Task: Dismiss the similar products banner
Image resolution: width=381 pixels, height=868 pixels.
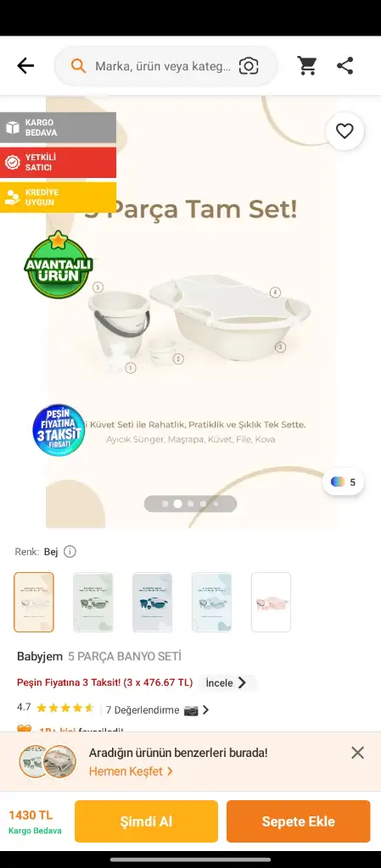Action: [358, 753]
